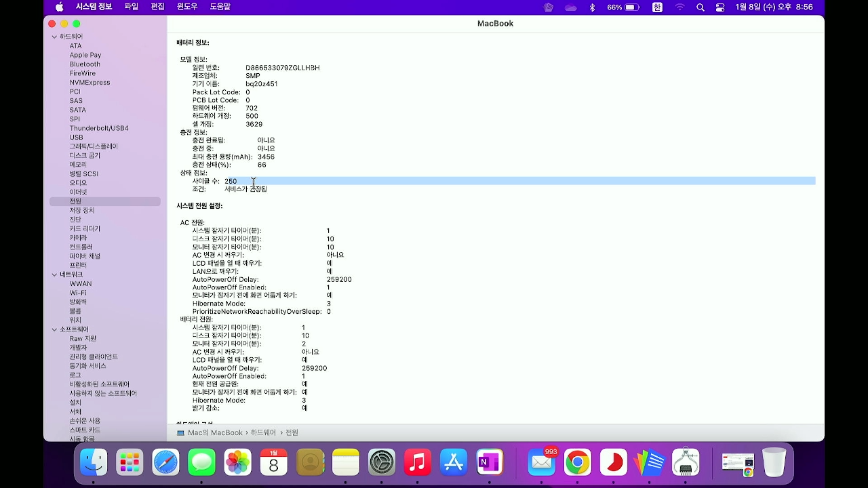Open the 도움말 menu
This screenshot has width=868, height=488.
(x=220, y=7)
